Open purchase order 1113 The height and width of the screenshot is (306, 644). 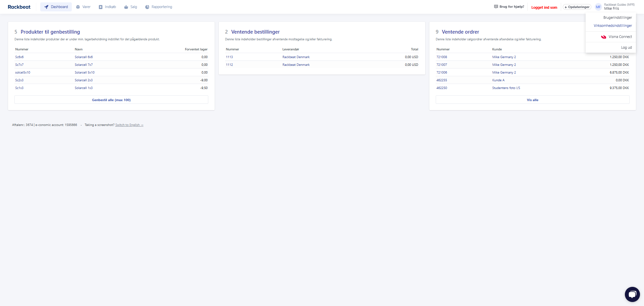(x=229, y=57)
